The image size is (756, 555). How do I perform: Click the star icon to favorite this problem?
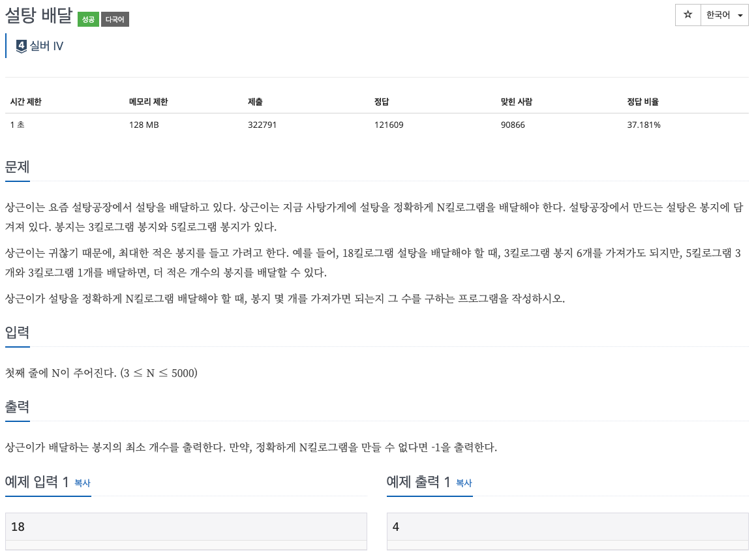[x=688, y=15]
